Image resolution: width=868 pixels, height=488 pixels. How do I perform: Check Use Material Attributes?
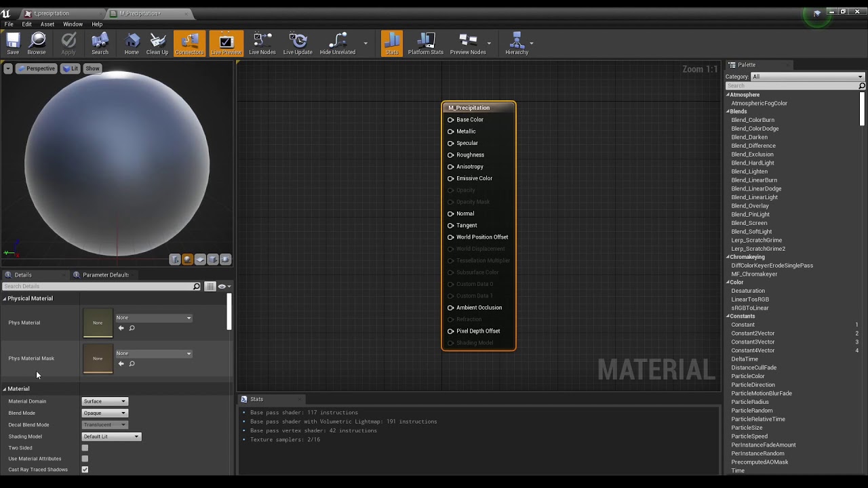tap(85, 459)
